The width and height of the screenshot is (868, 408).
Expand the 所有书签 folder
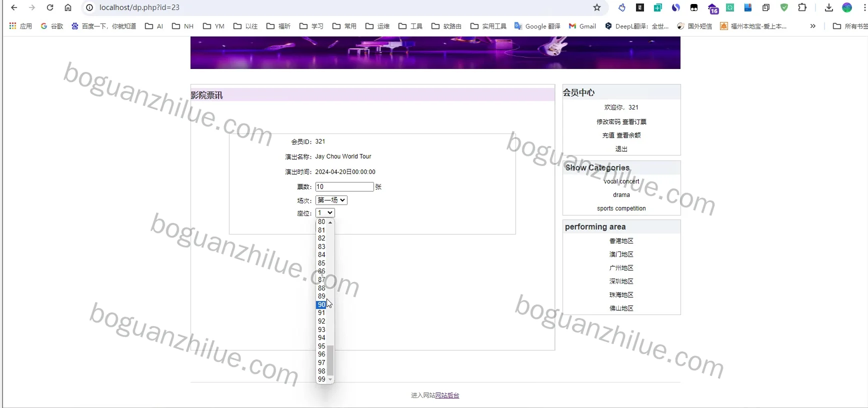click(850, 26)
